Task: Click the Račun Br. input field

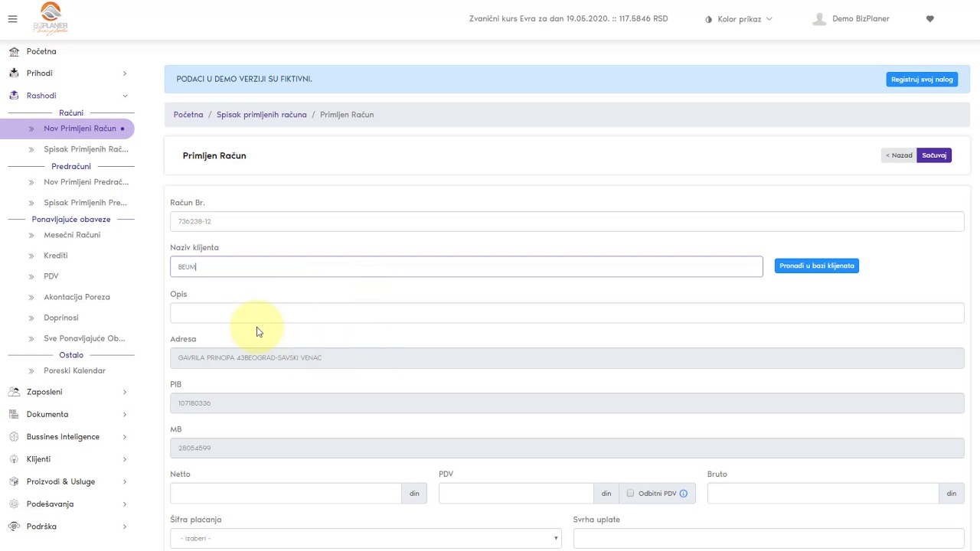Action: pos(567,221)
